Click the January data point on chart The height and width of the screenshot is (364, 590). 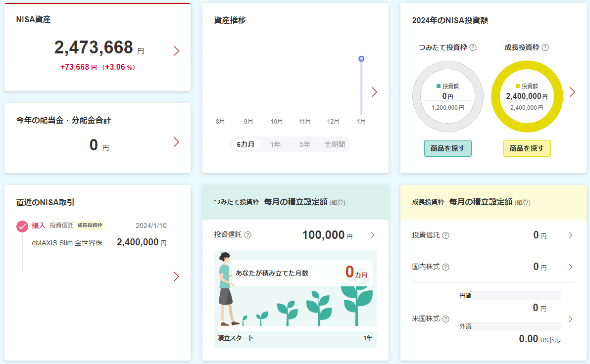point(361,59)
